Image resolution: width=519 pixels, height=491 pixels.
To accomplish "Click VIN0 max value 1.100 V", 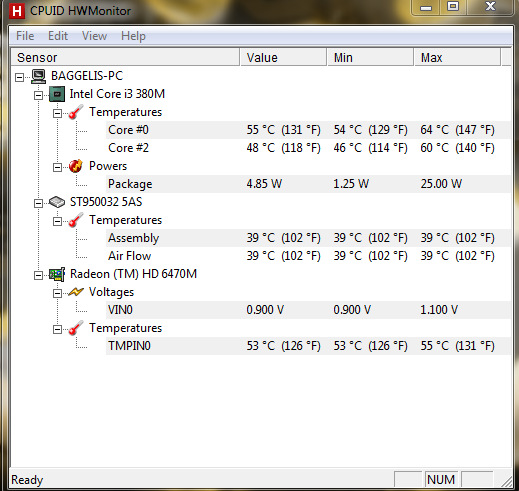I will 439,310.
